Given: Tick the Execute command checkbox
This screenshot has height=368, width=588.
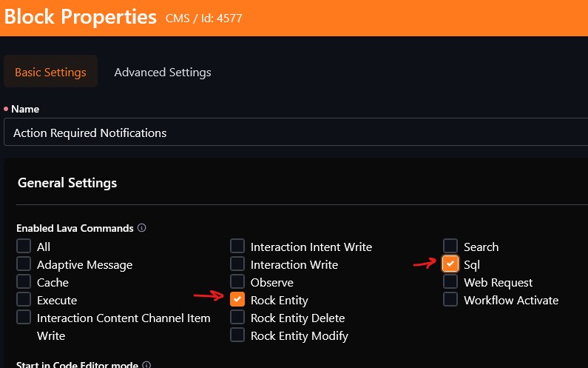Looking at the screenshot, I should (24, 300).
